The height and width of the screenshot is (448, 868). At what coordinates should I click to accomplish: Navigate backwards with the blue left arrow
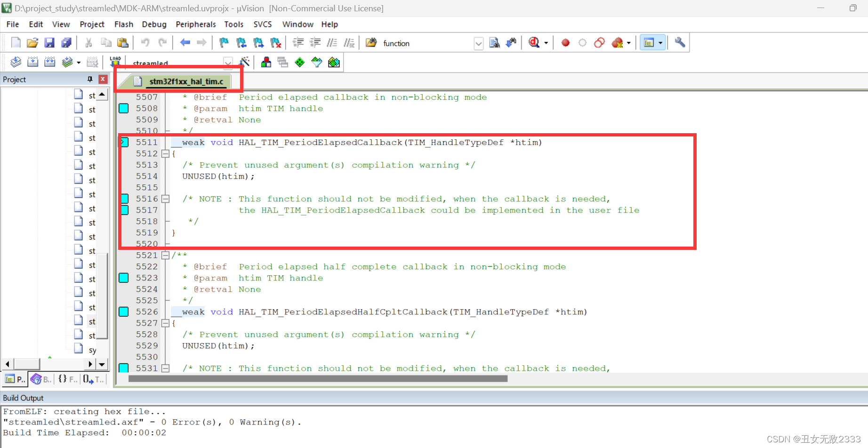pos(185,43)
